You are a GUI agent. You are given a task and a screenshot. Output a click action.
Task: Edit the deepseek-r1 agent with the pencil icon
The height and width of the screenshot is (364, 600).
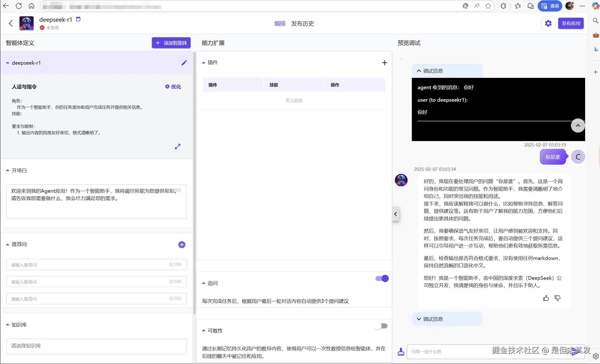[184, 63]
